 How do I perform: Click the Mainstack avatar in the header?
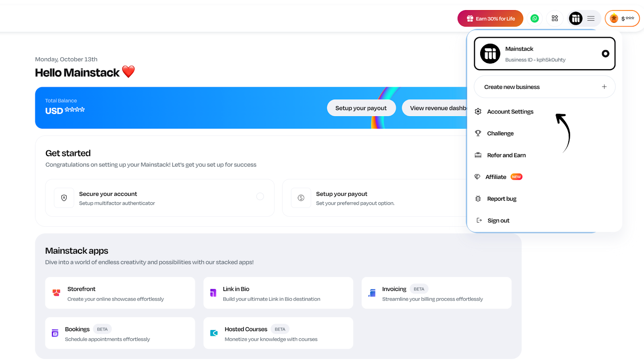[576, 18]
